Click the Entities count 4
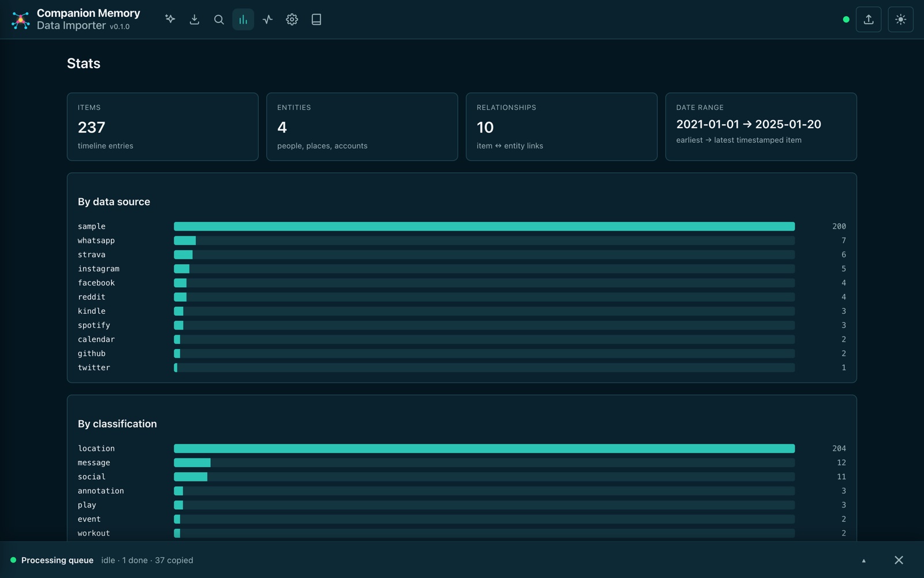924x578 pixels. (x=282, y=127)
